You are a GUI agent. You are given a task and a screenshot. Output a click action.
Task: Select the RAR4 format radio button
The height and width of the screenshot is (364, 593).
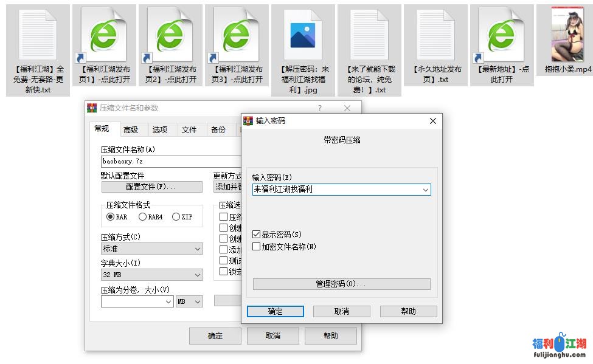point(143,217)
